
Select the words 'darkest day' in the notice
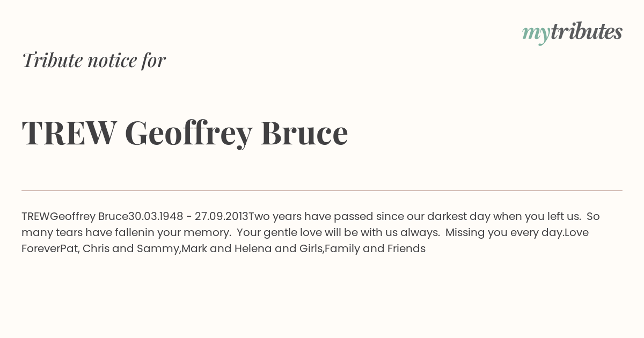tap(458, 216)
